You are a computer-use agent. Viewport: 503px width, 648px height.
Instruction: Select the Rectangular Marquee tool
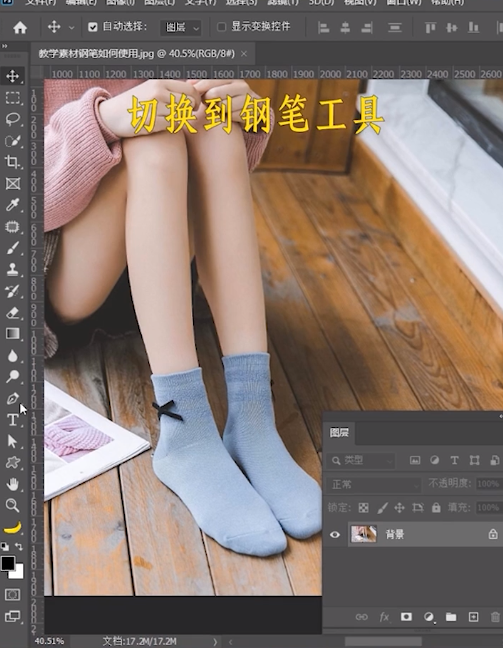(12, 98)
